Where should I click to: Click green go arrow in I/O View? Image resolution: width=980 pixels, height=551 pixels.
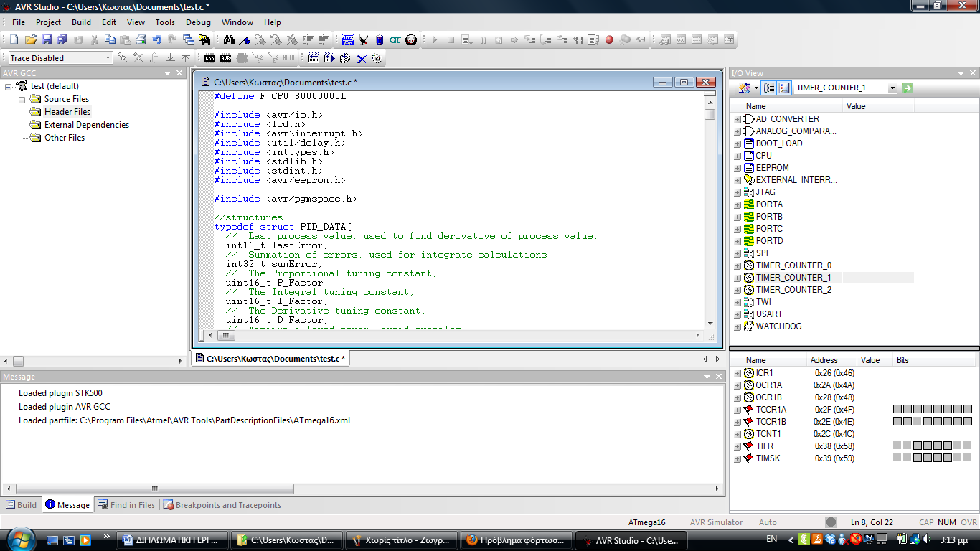(x=908, y=88)
